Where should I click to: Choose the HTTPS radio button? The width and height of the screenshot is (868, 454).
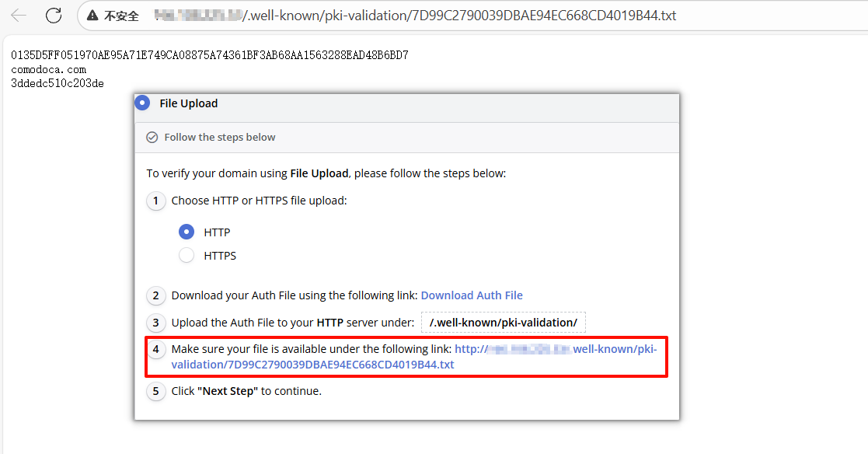(x=186, y=255)
